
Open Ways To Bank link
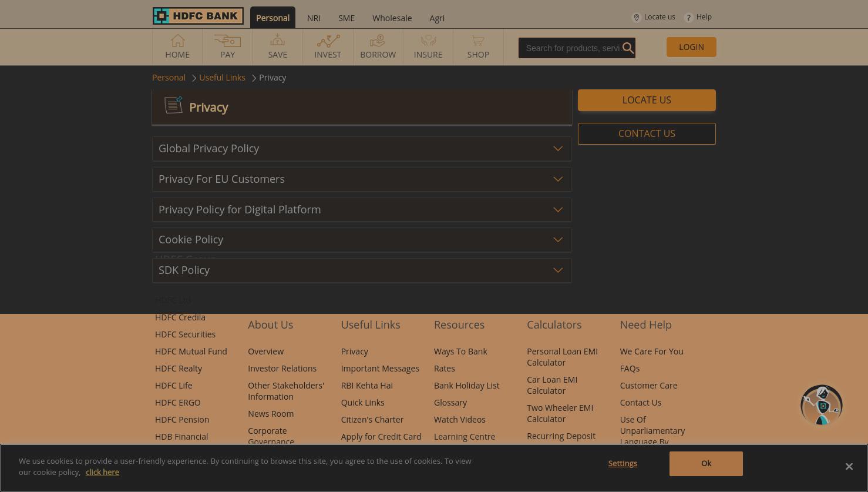460,352
